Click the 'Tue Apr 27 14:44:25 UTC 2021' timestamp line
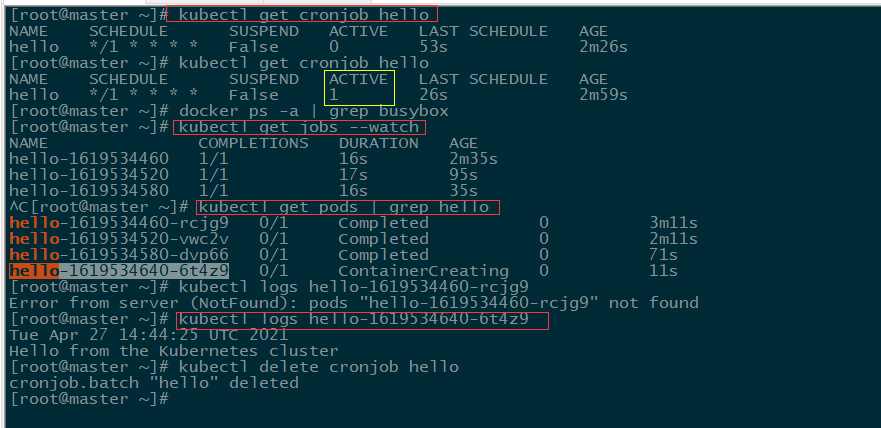 [149, 335]
